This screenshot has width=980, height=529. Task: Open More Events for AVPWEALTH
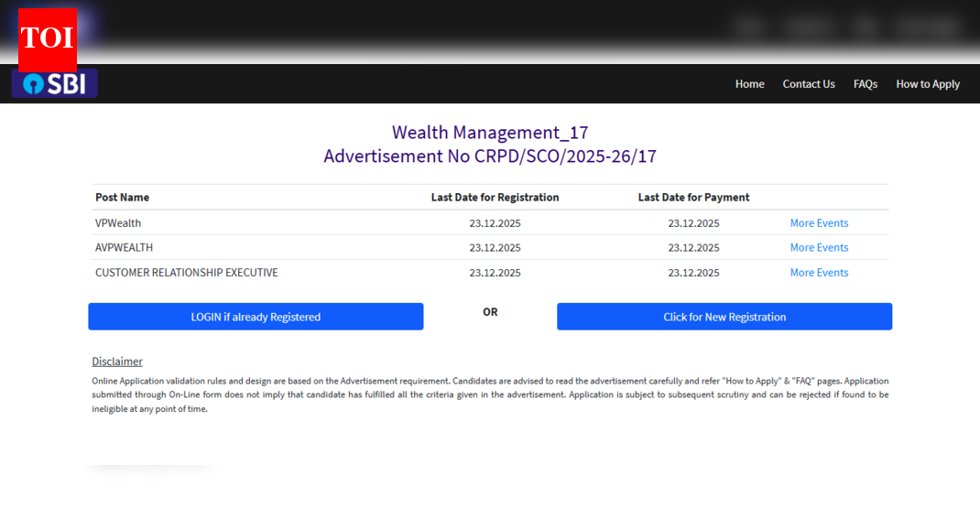[x=819, y=247]
